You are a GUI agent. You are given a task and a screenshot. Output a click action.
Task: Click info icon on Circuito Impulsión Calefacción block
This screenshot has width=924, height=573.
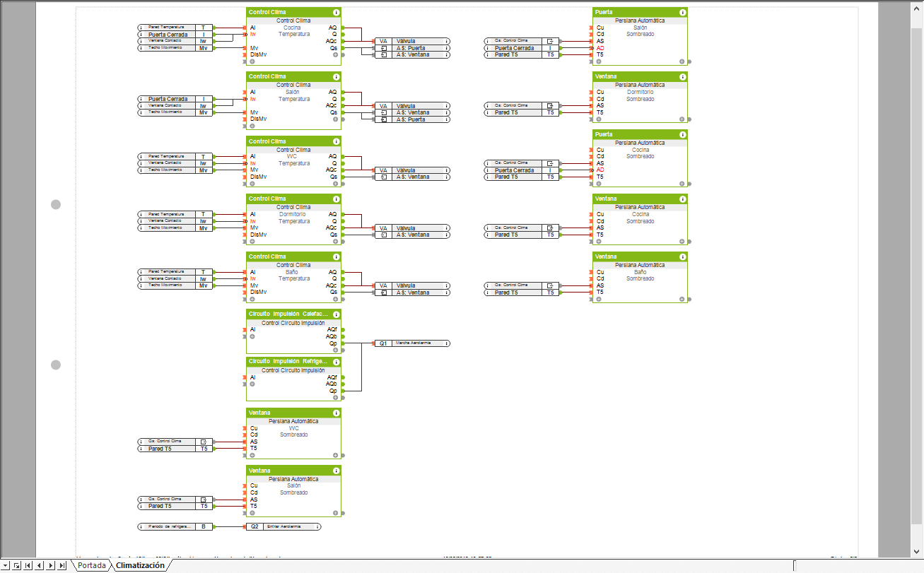coord(336,314)
